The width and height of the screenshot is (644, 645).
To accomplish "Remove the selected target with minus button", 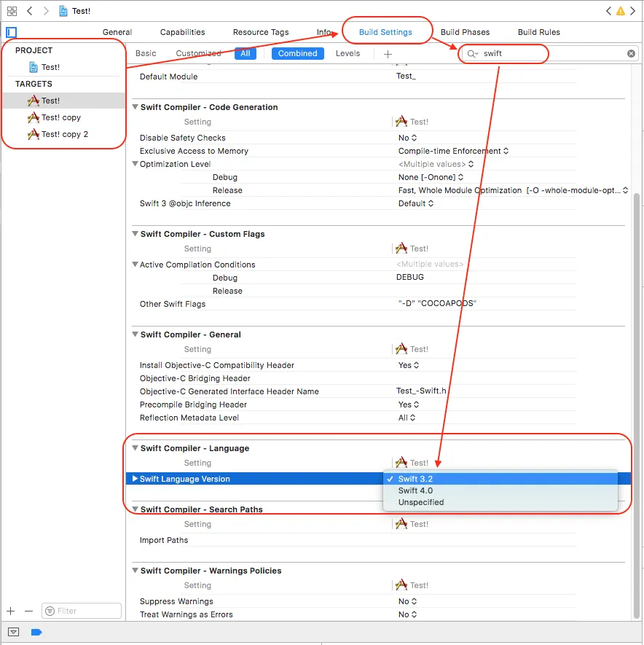I will (28, 611).
